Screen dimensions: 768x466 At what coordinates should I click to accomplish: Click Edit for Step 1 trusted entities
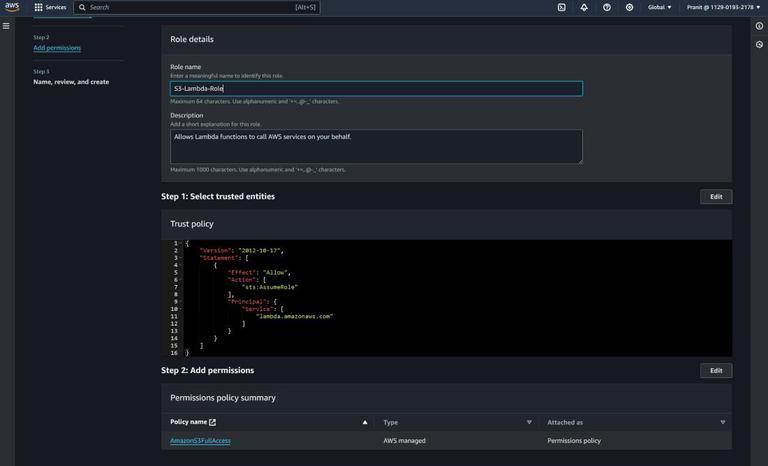pyautogui.click(x=716, y=196)
